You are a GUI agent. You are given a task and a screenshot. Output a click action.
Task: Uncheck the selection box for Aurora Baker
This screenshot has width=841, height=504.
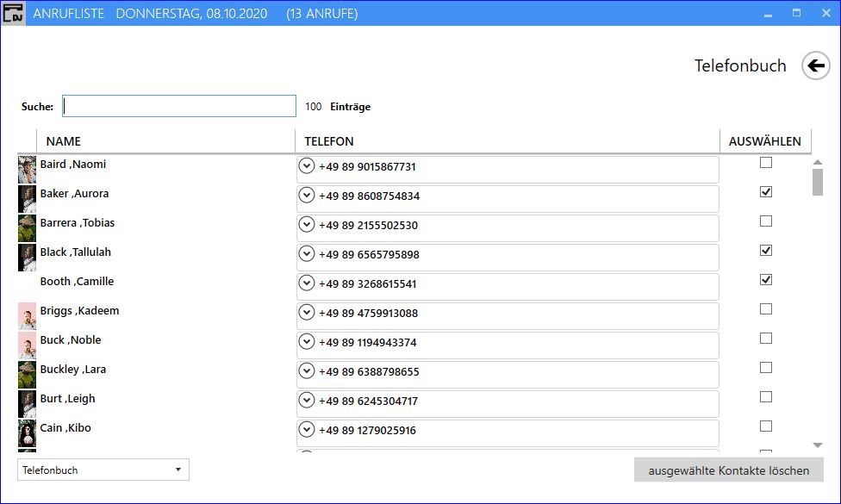click(766, 191)
